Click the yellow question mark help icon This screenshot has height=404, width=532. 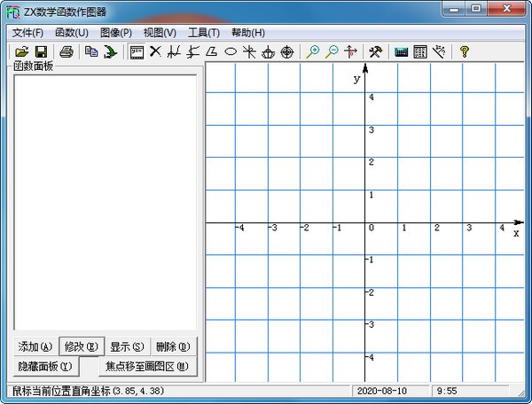coord(464,52)
